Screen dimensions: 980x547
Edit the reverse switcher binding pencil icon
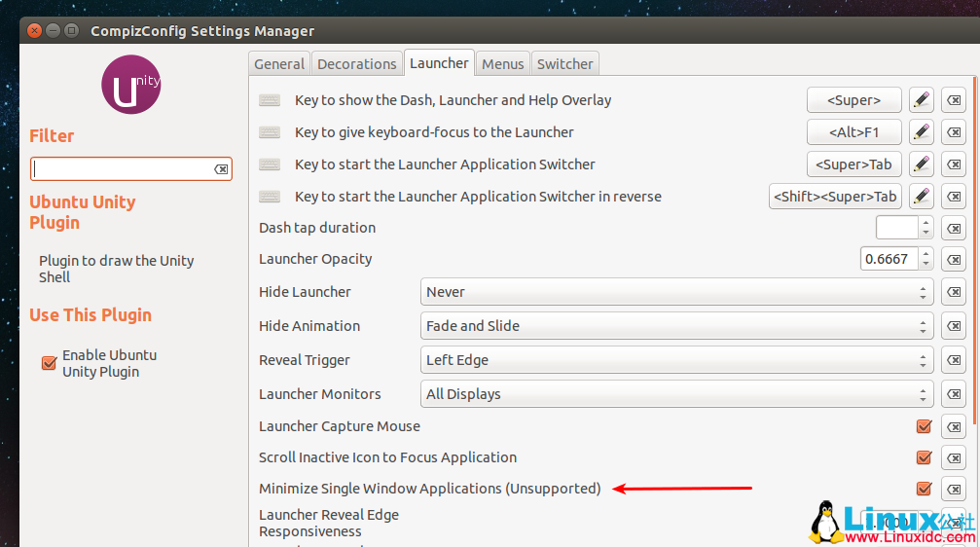pos(922,197)
